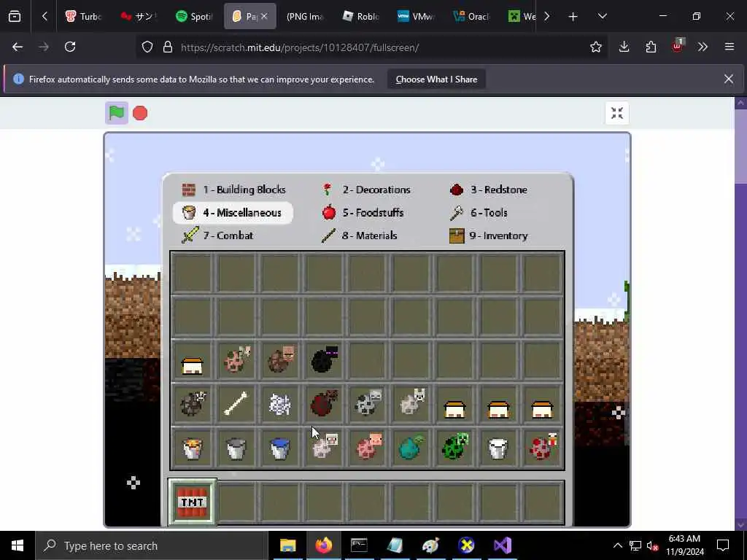This screenshot has width=747, height=560.
Task: Pick the skeleton spawn egg
Action: click(368, 404)
